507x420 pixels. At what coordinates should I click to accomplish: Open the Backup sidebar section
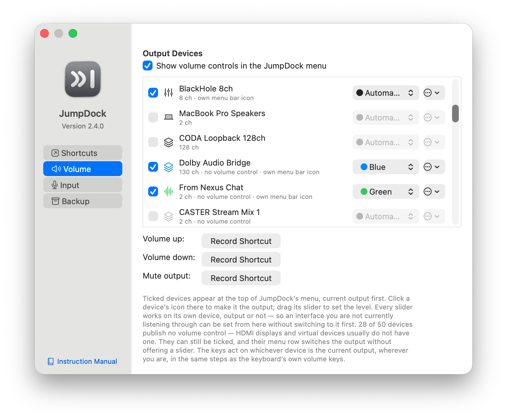(x=83, y=201)
